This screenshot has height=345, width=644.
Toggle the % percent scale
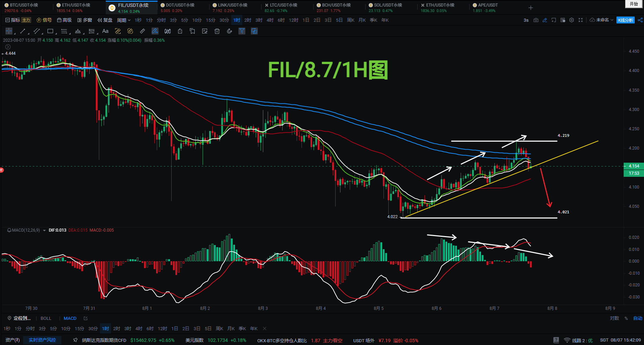pos(626,318)
